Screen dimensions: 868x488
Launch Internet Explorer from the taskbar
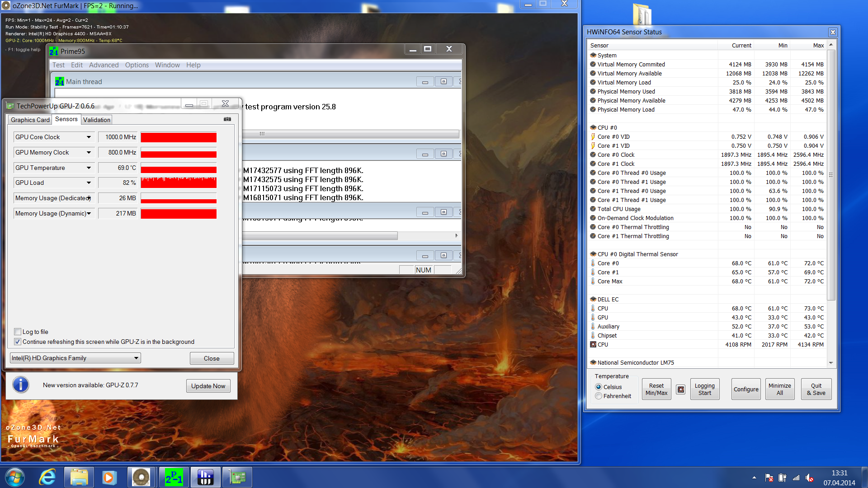pyautogui.click(x=47, y=477)
